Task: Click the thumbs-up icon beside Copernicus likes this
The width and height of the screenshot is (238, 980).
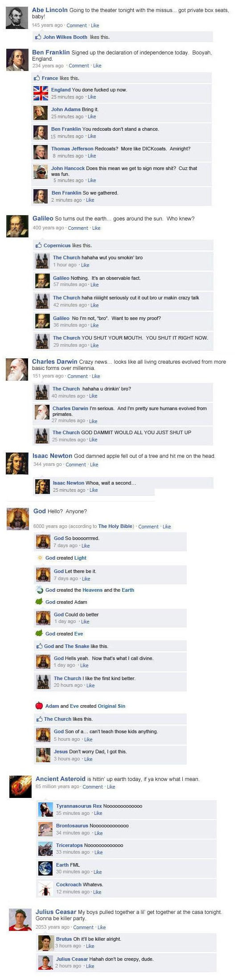Action: (x=39, y=245)
